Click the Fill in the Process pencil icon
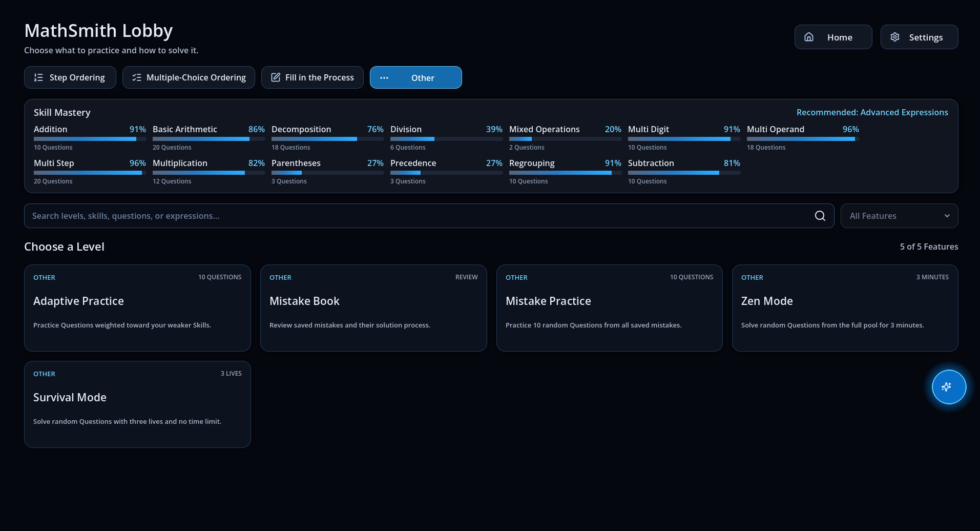Image resolution: width=980 pixels, height=531 pixels. (x=276, y=77)
